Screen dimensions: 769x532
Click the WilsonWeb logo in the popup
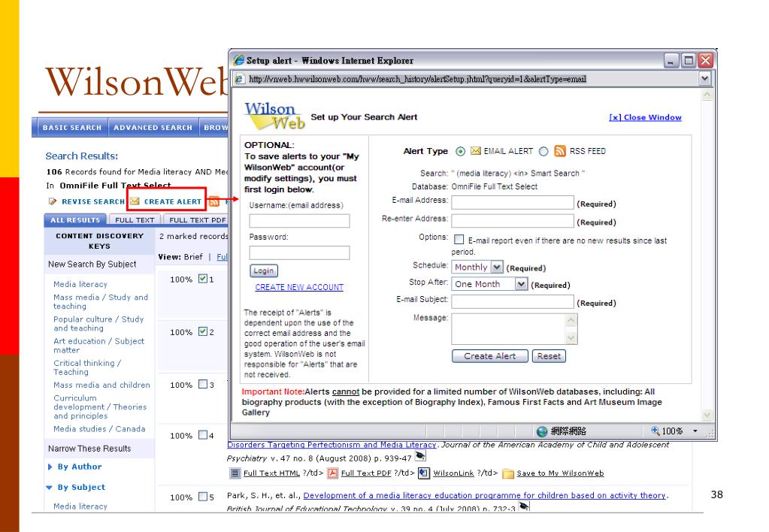274,116
